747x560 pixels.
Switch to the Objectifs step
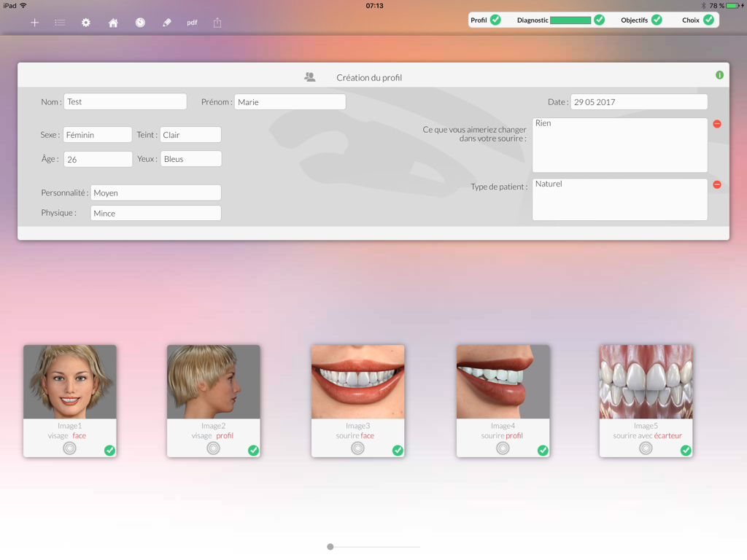638,20
